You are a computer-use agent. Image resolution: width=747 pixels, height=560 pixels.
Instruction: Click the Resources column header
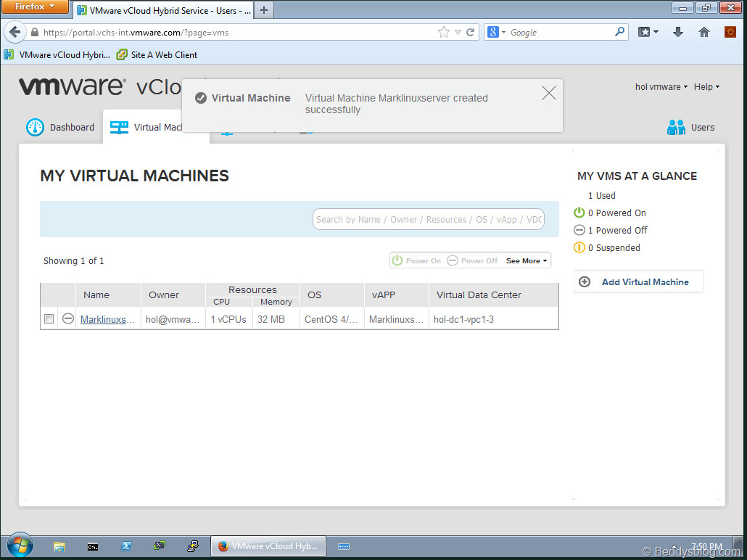[x=252, y=289]
